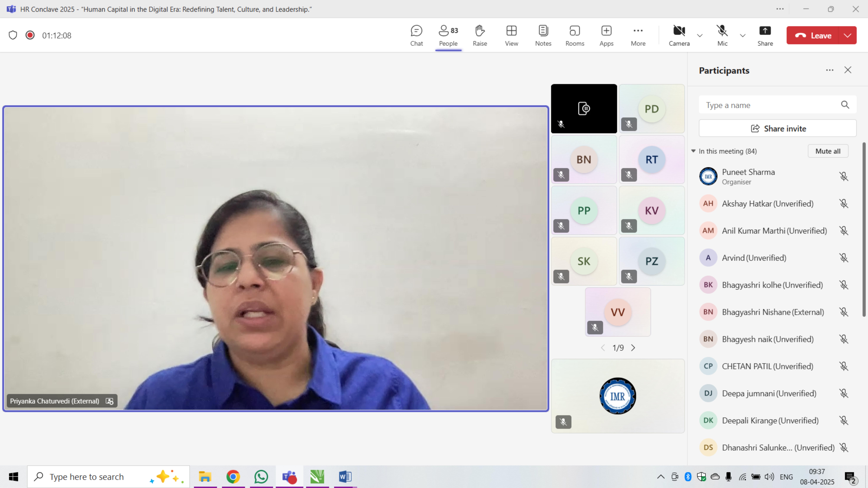
Task: Select the BN participant tile
Action: [x=584, y=160]
